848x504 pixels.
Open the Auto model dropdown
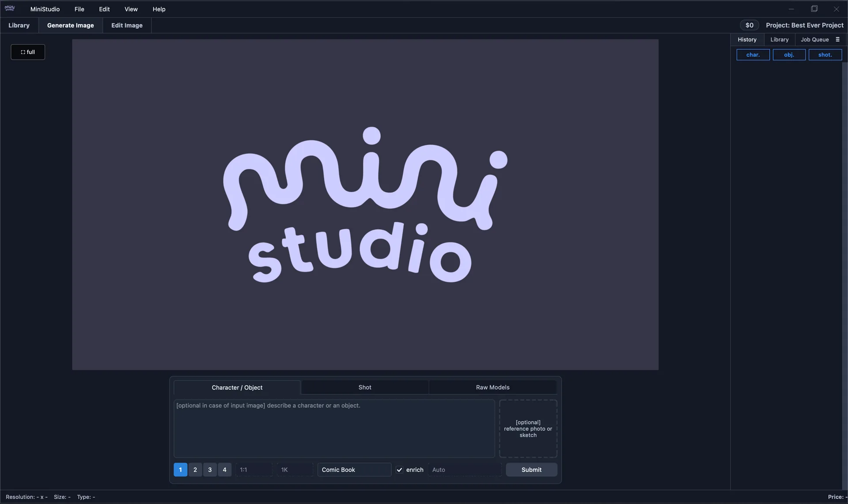465,470
